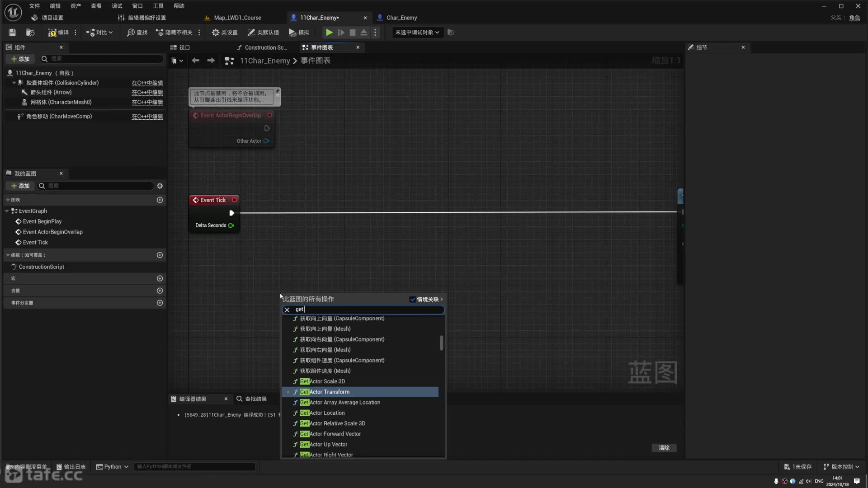Click 清除 button in compiler results
Image resolution: width=868 pixels, height=488 pixels.
pos(664,448)
